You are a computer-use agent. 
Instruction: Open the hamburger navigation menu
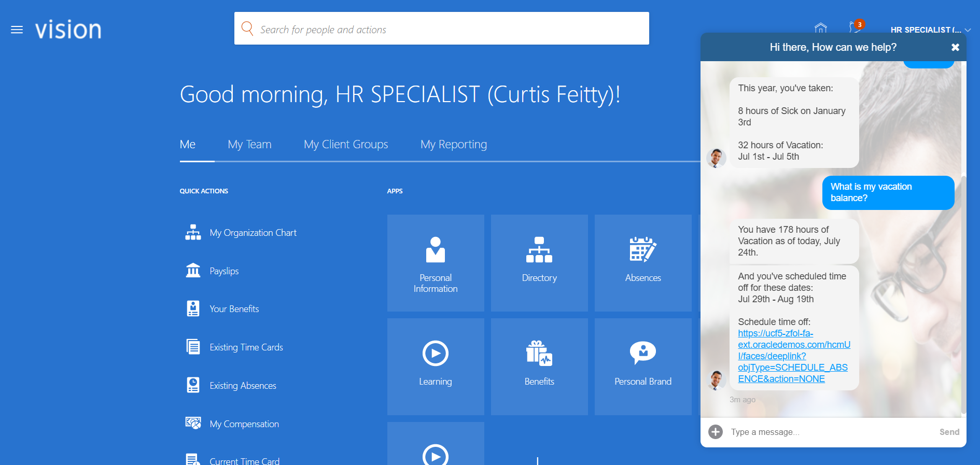click(x=17, y=30)
